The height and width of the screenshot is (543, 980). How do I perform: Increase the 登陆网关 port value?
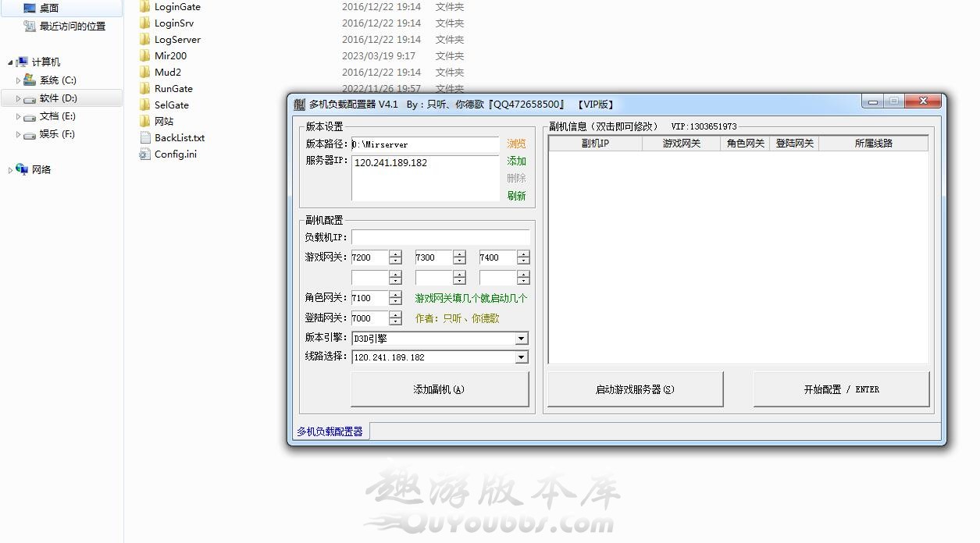395,314
